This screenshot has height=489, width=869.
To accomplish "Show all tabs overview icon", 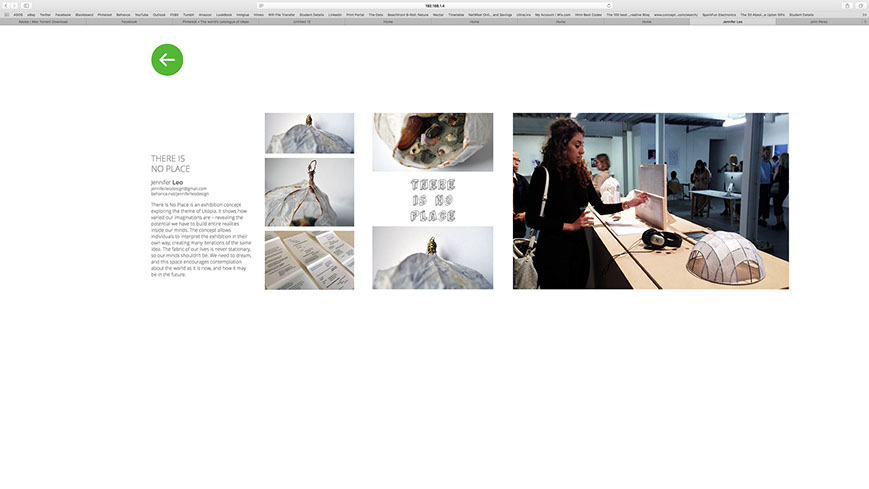I will coord(861,5).
